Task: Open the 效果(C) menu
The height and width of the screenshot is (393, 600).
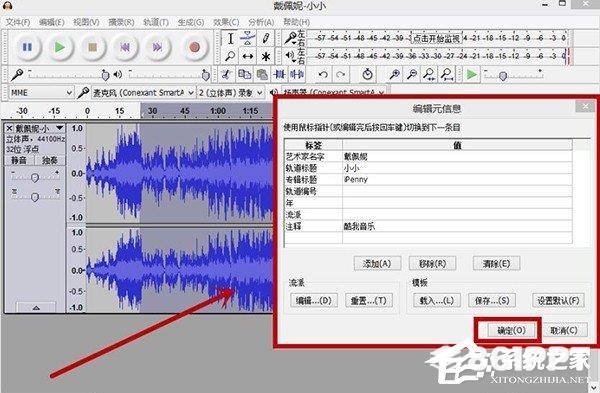Action: coord(226,22)
